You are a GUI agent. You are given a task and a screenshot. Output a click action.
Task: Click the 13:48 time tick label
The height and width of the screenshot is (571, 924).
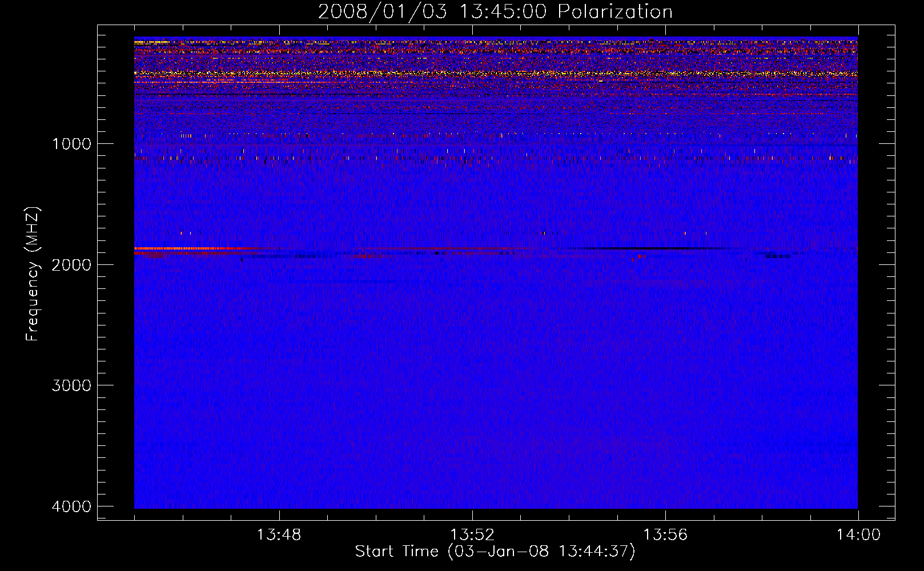click(x=279, y=535)
